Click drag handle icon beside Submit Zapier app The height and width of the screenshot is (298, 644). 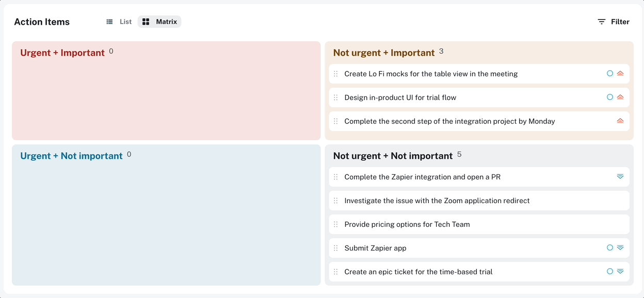335,248
